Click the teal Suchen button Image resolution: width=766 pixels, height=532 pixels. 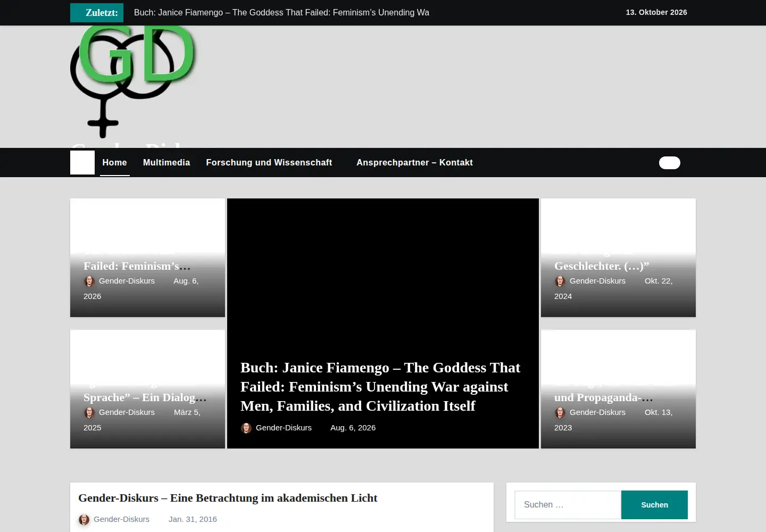pyautogui.click(x=654, y=505)
